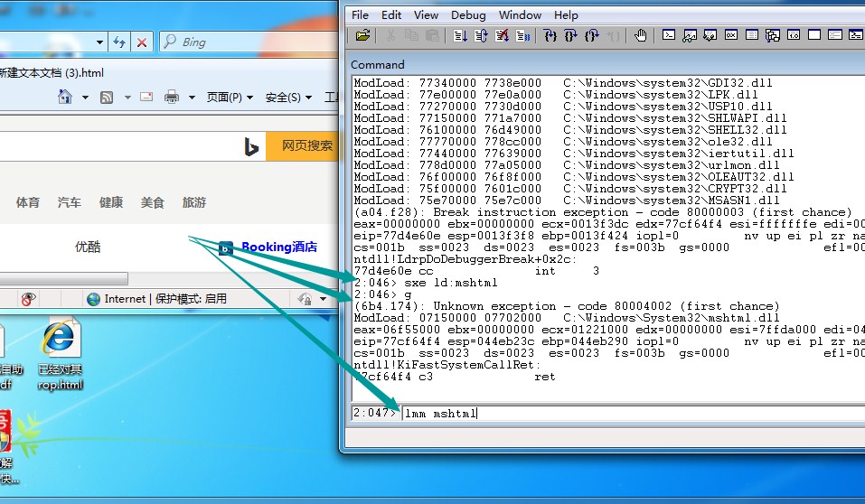This screenshot has width=865, height=504.
Task: Open the View menu in WinDbg
Action: pyautogui.click(x=426, y=14)
